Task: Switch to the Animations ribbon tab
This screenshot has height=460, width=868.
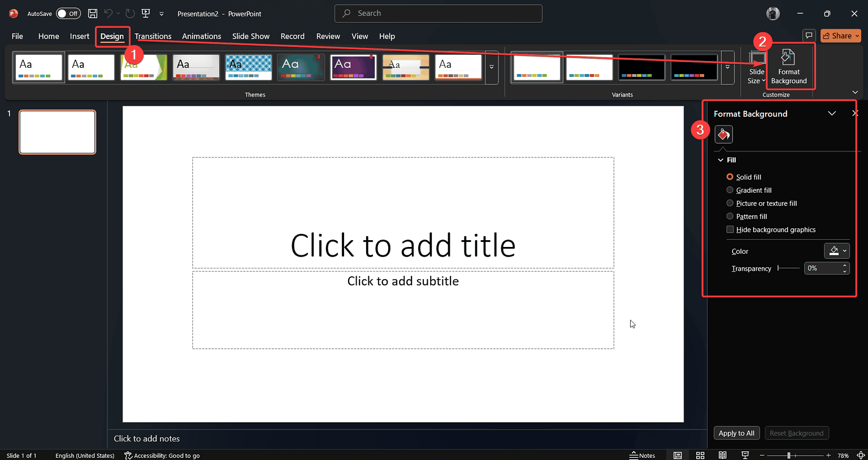Action: (x=201, y=36)
